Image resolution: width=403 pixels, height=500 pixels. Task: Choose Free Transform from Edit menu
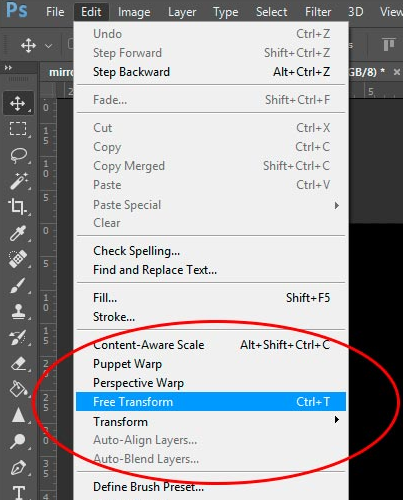[211, 402]
